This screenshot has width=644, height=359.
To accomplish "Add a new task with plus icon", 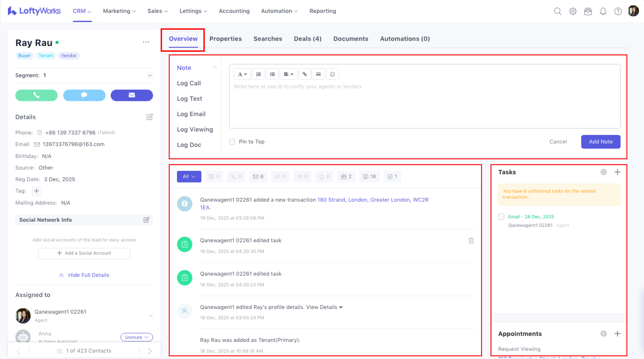I will point(617,172).
